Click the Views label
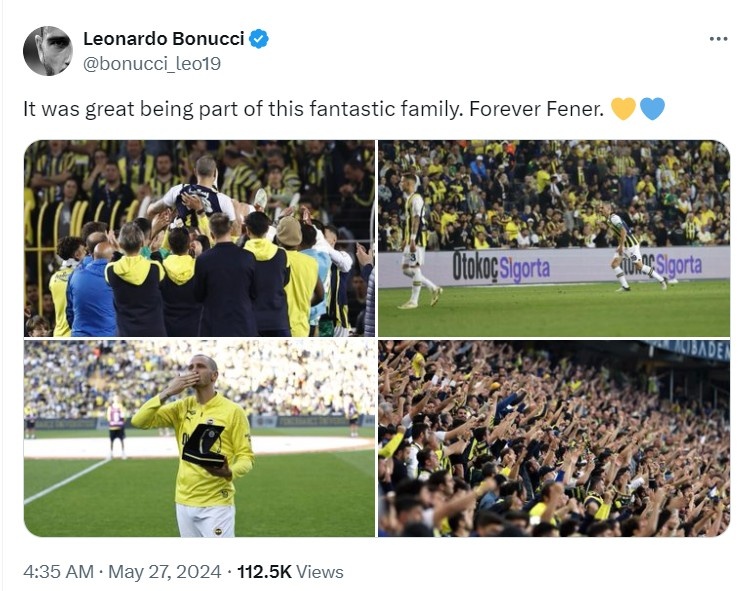Screen dimensions: 747x591 coord(320,572)
